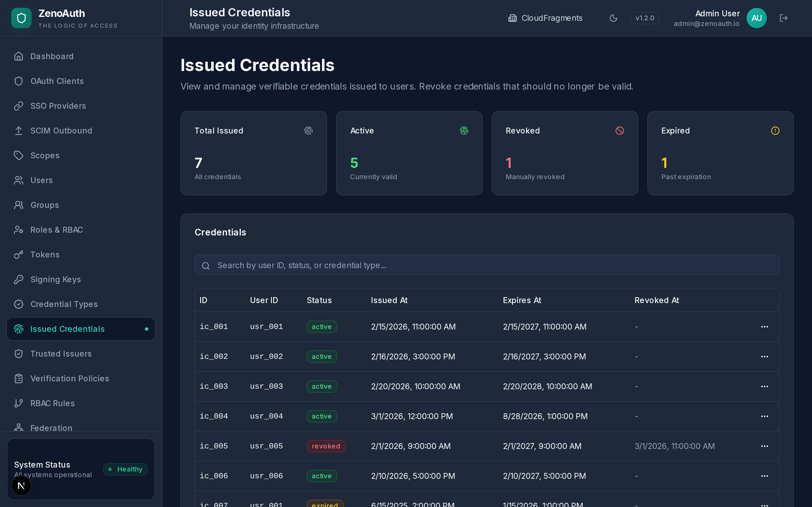Select the Issued Credentials fingerprint icon
This screenshot has width=812, height=507.
coord(18,329)
